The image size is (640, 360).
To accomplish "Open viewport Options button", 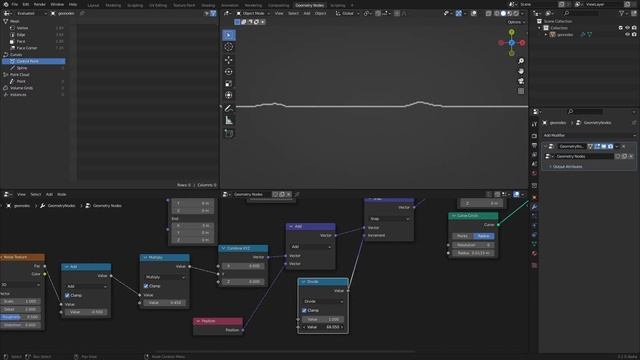I will (x=516, y=22).
